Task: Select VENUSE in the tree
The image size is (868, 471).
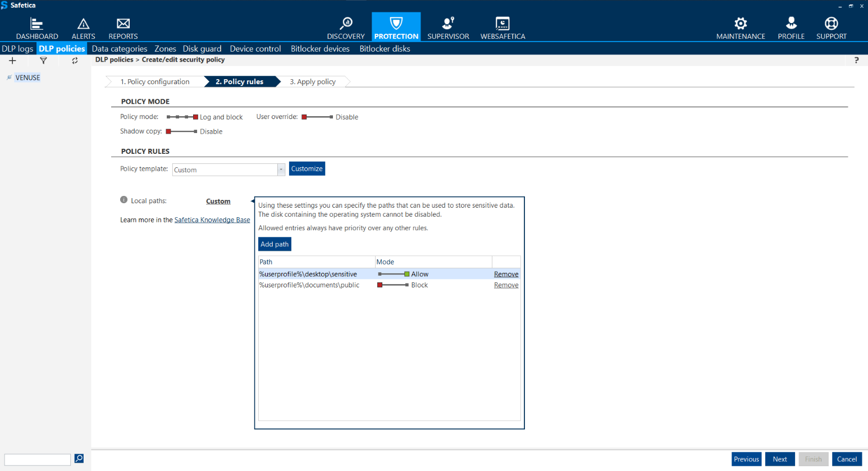Action: click(28, 77)
